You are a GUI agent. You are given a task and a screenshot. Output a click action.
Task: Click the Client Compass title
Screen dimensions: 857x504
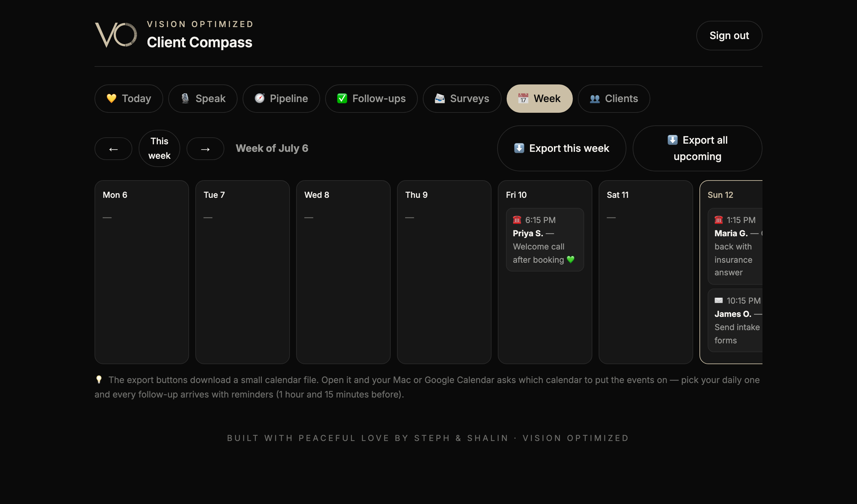tap(200, 42)
